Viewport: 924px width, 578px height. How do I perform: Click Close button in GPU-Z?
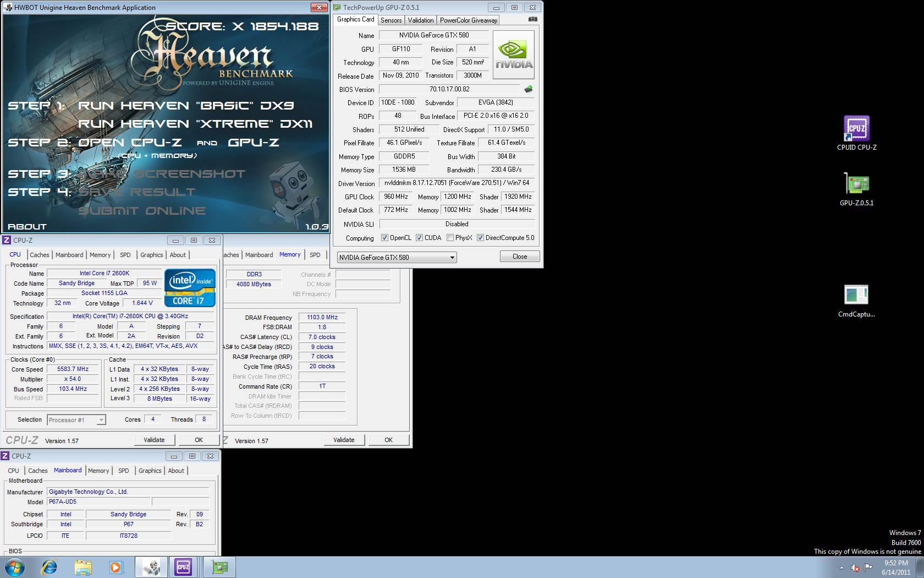[x=520, y=257]
